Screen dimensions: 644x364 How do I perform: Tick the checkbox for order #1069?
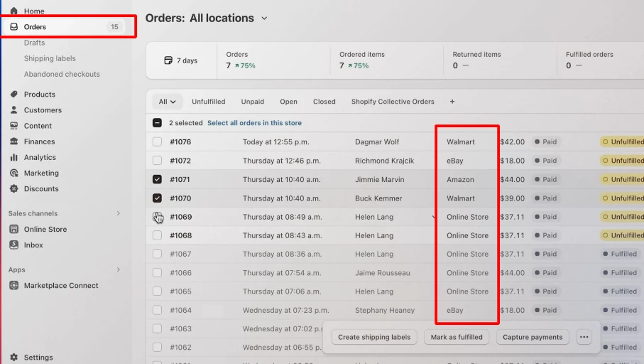click(x=158, y=217)
